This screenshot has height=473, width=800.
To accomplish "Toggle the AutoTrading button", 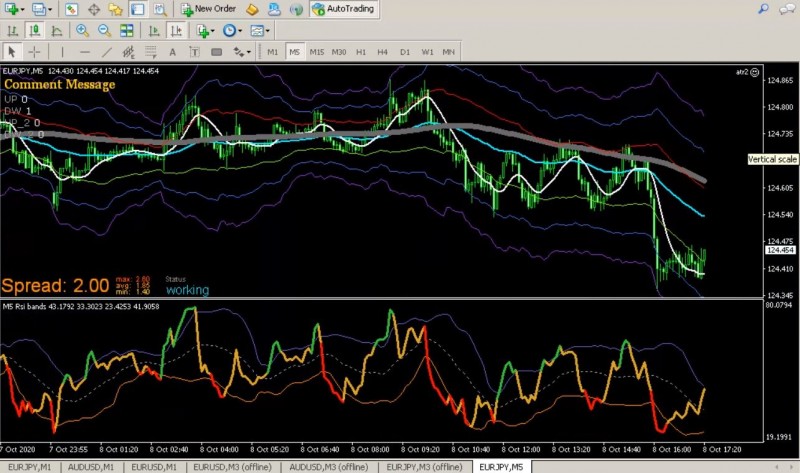I will (x=345, y=9).
